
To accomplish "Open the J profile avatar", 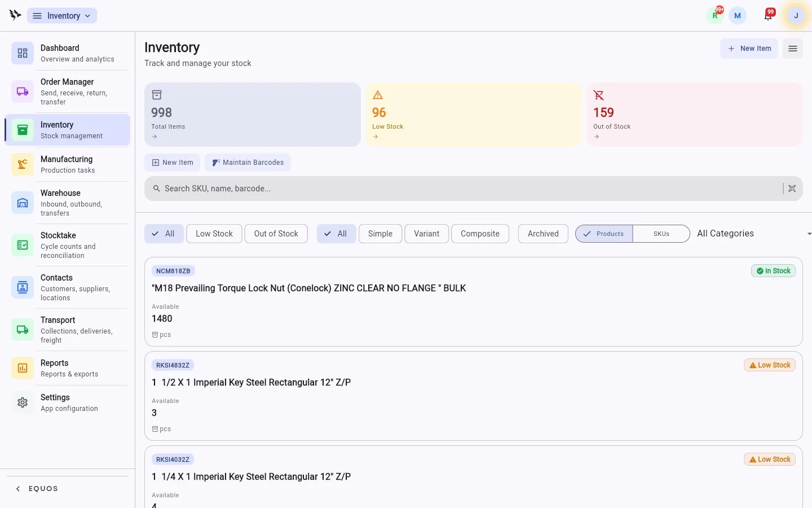I will 796,16.
